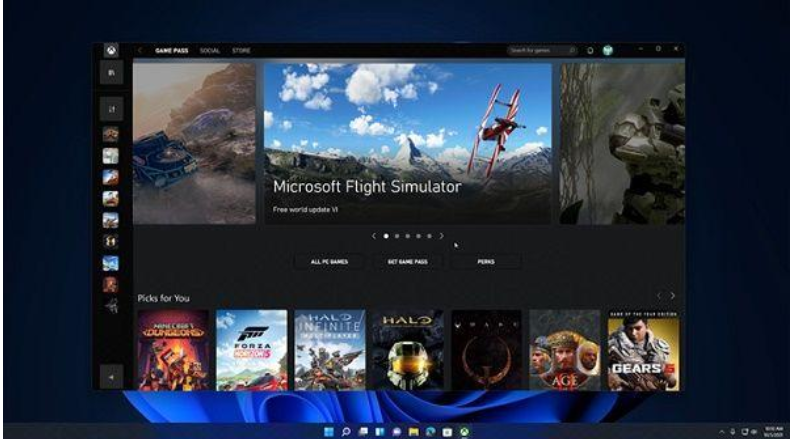Open the user profile avatar

point(607,50)
